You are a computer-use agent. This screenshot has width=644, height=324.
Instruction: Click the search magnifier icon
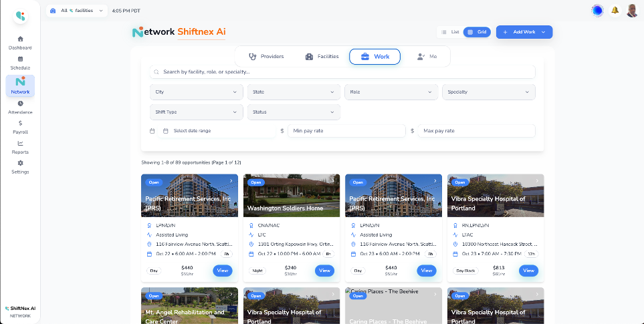(x=156, y=71)
